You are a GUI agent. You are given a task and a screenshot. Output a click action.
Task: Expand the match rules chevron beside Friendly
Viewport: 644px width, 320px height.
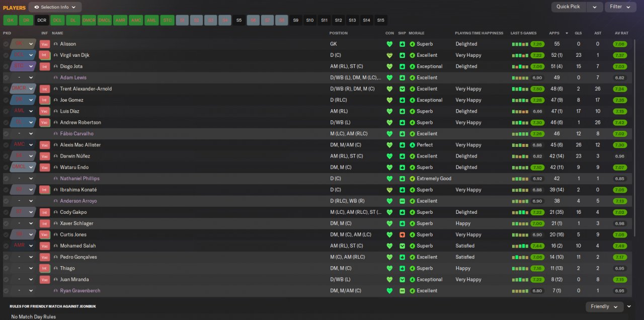tap(629, 306)
